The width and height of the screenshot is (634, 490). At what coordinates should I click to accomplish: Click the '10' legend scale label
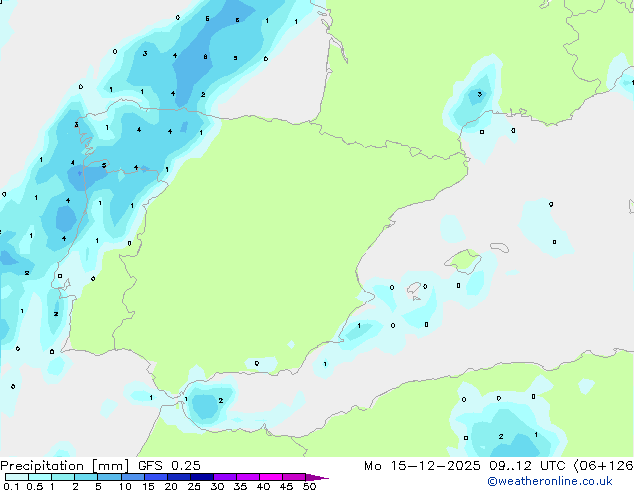(125, 486)
